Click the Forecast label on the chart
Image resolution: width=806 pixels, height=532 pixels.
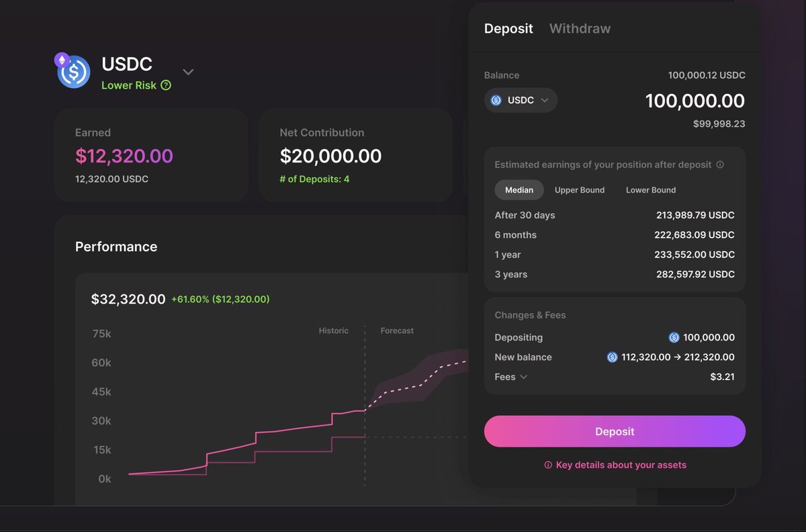[x=397, y=330]
